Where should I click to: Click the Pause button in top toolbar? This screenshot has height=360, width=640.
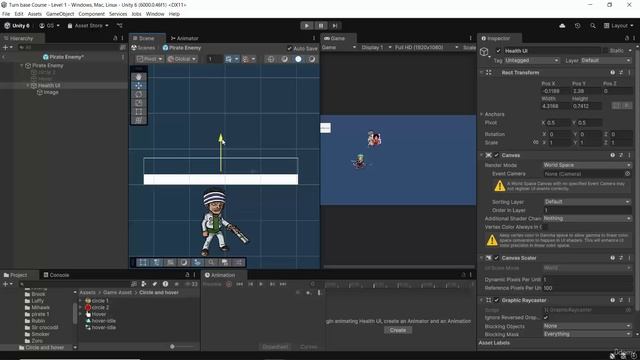[x=321, y=25]
